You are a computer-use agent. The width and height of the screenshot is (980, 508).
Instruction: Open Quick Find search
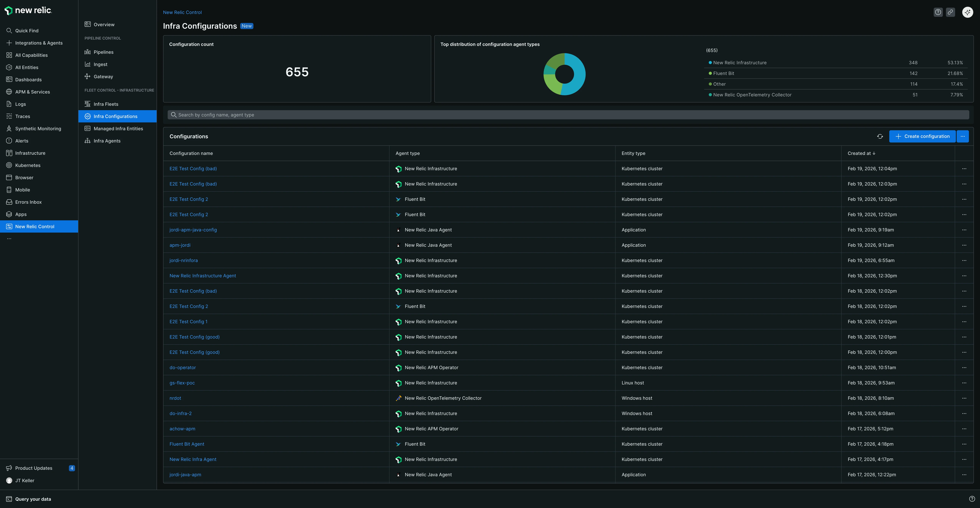pyautogui.click(x=9, y=30)
